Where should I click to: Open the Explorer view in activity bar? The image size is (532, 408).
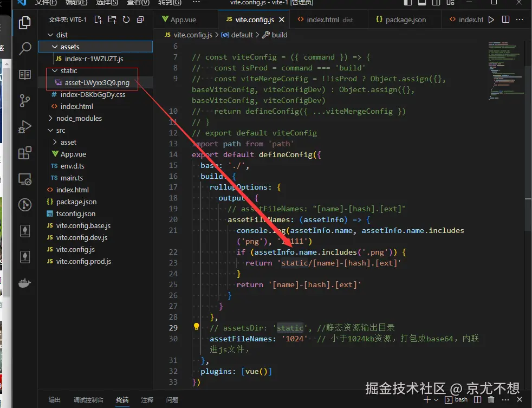coord(25,23)
